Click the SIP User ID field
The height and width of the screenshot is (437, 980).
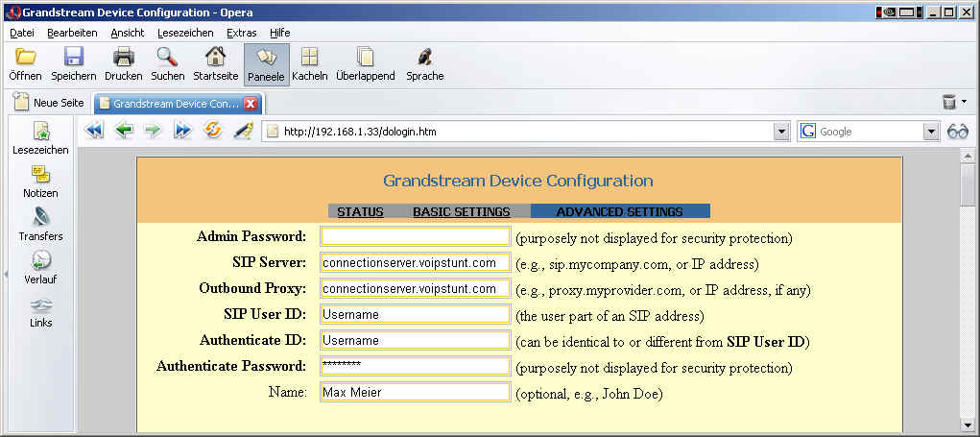point(415,314)
